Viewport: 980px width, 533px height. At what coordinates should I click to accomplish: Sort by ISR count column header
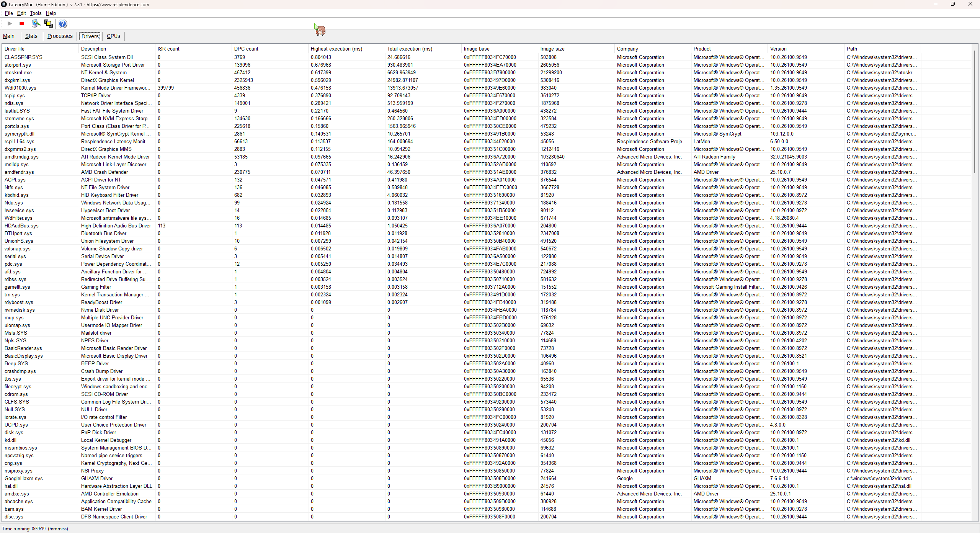[x=193, y=49]
